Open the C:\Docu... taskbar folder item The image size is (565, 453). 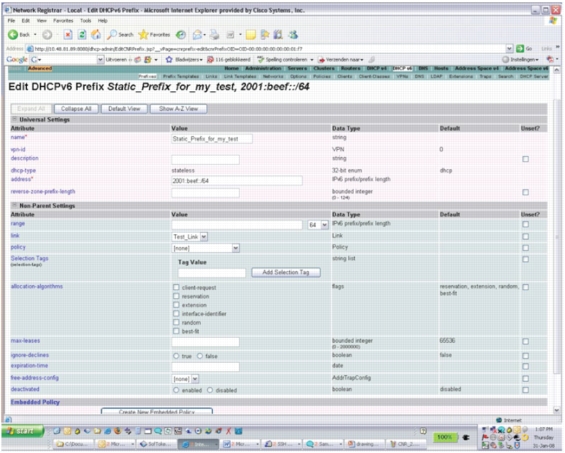(x=74, y=444)
